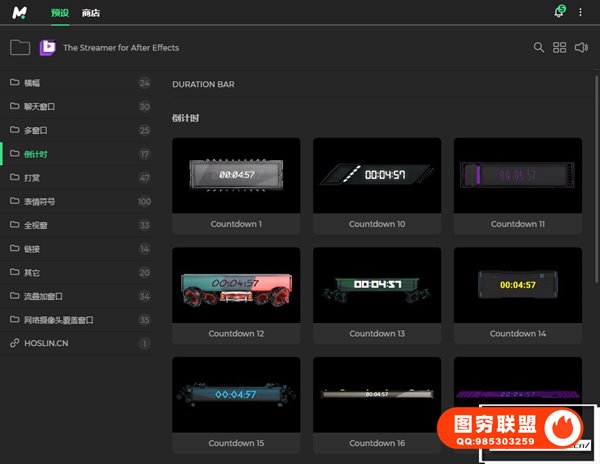Screen dimensions: 600x464
Task: Open the three-dot options menu
Action: pyautogui.click(x=580, y=12)
